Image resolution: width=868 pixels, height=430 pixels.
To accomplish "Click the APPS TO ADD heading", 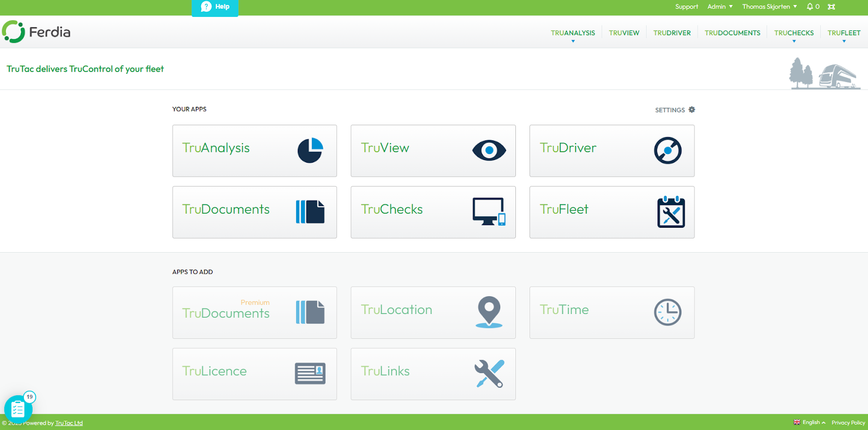I will (x=193, y=272).
